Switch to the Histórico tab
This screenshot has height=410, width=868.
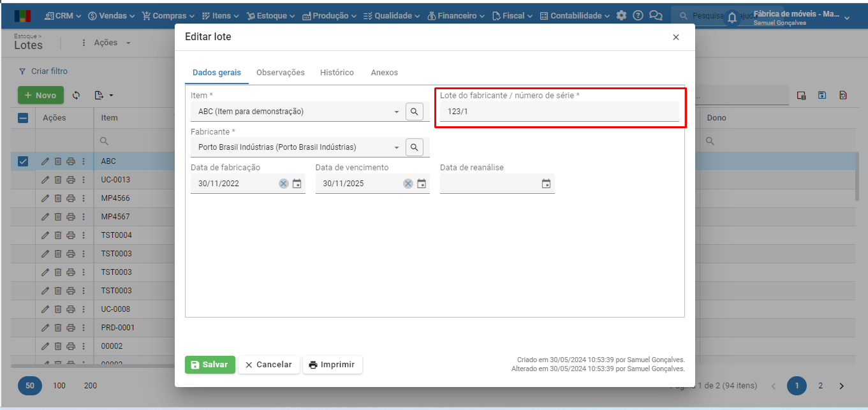click(337, 73)
